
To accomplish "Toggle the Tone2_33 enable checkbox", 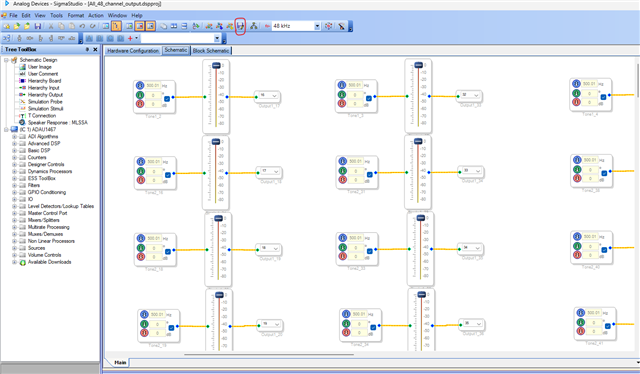I will pyautogui.click(x=369, y=251).
